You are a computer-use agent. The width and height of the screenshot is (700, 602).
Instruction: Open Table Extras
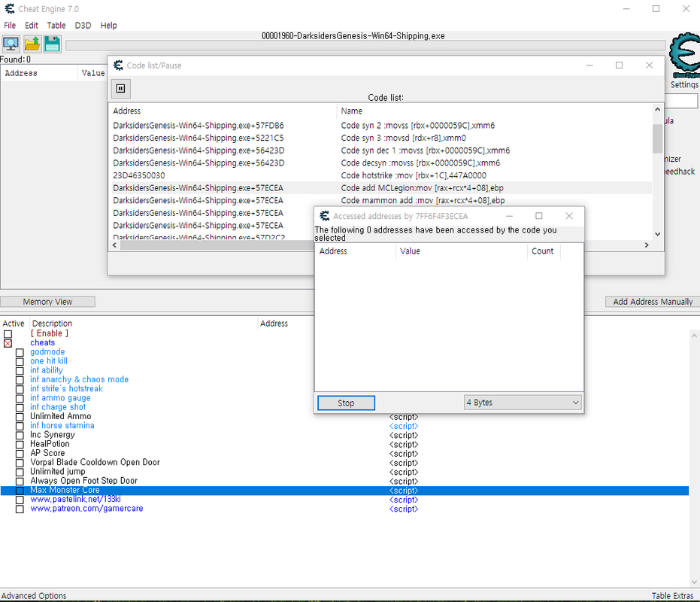[672, 595]
